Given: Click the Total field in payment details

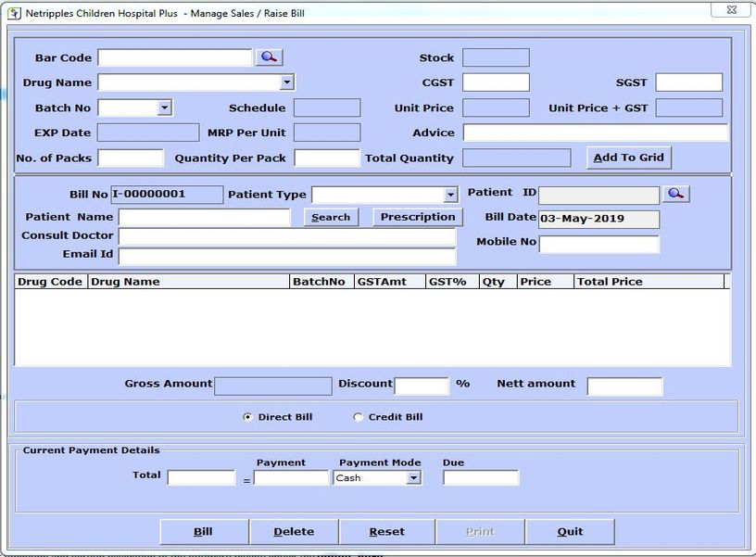Looking at the screenshot, I should [x=202, y=478].
